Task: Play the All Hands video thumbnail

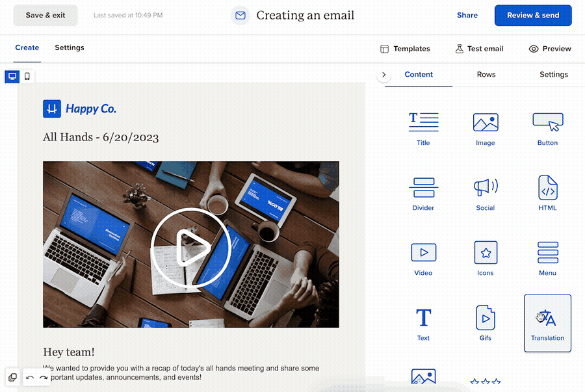Action: 191,248
